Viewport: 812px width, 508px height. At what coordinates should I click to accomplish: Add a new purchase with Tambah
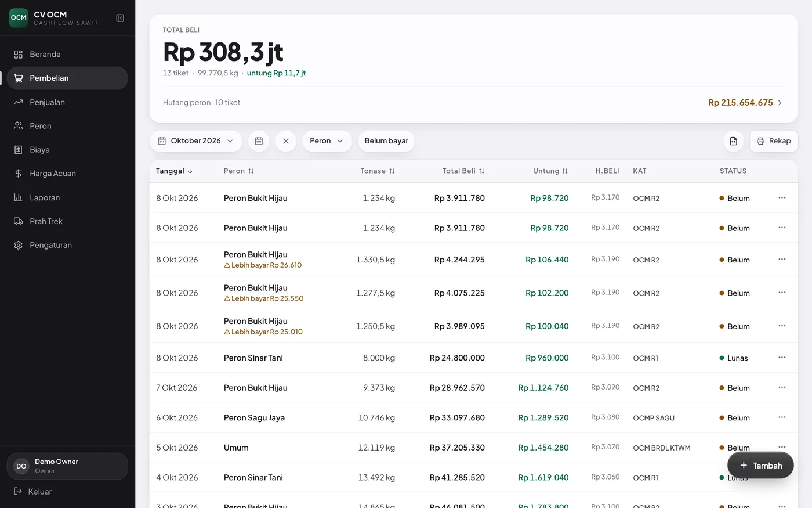point(760,466)
